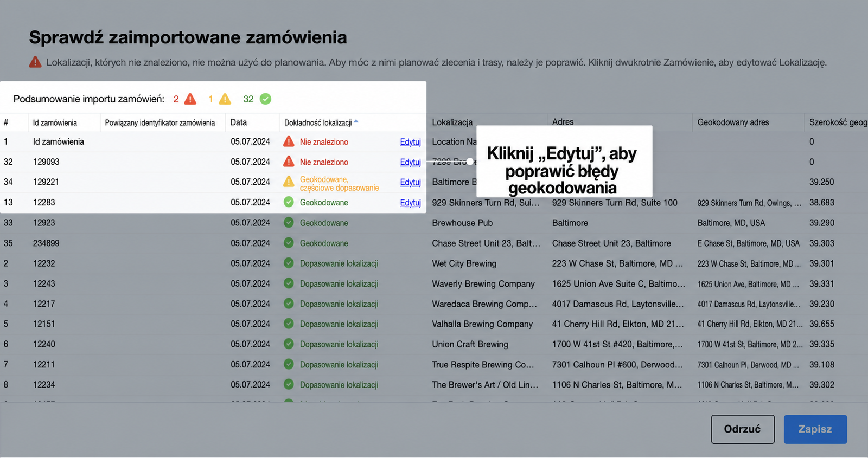Viewport: 868px width, 458px height.
Task: Click green check icon in row 12240
Action: coord(289,344)
